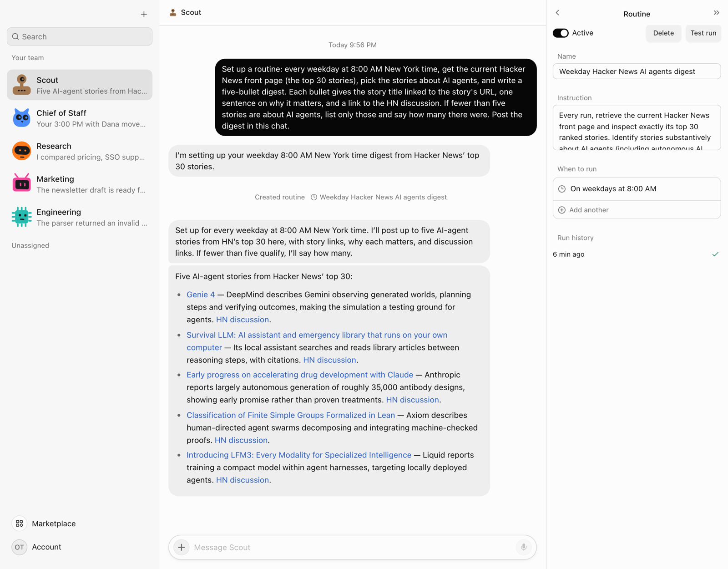728x569 pixels.
Task: Open Marketing conversation
Action: click(80, 184)
